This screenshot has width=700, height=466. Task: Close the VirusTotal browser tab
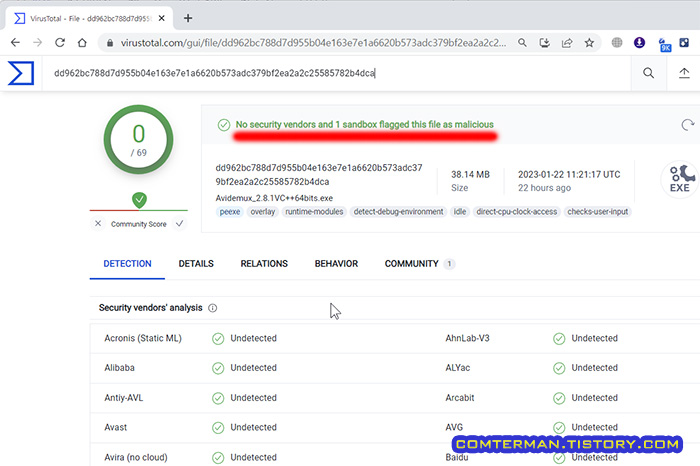point(162,18)
